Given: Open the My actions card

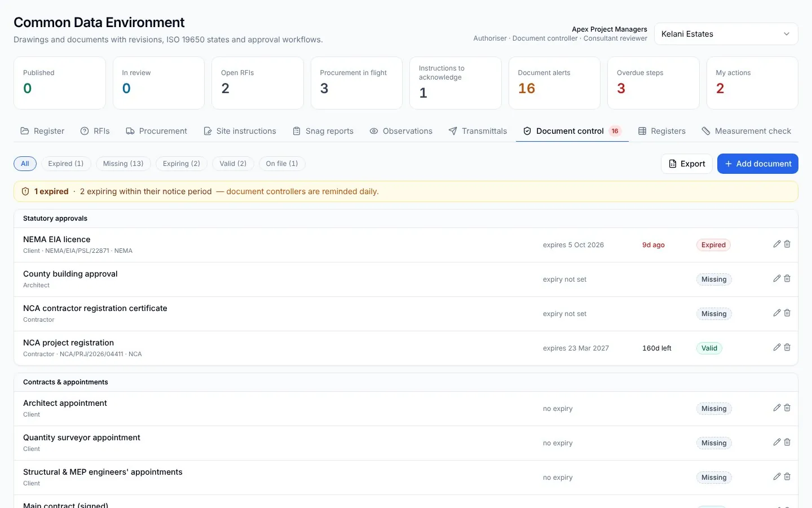Looking at the screenshot, I should (752, 83).
